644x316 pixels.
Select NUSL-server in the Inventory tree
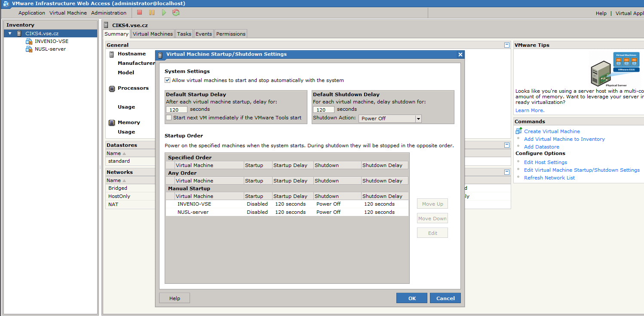50,49
